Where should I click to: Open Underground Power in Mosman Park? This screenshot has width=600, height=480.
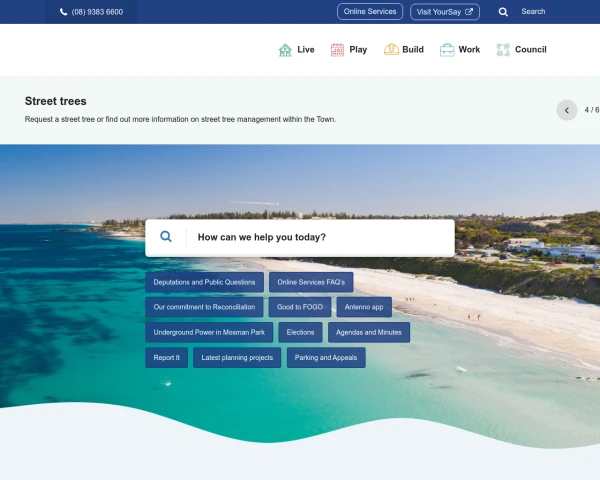click(x=209, y=332)
